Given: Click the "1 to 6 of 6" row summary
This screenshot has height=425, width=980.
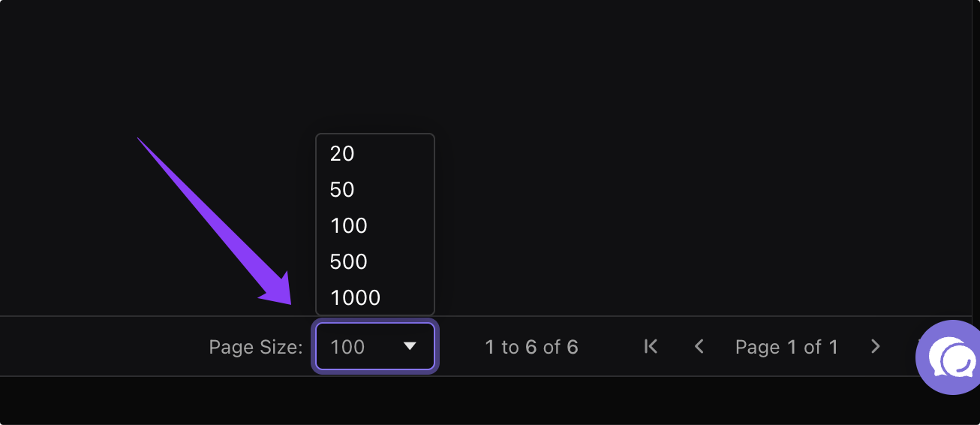Looking at the screenshot, I should 531,347.
